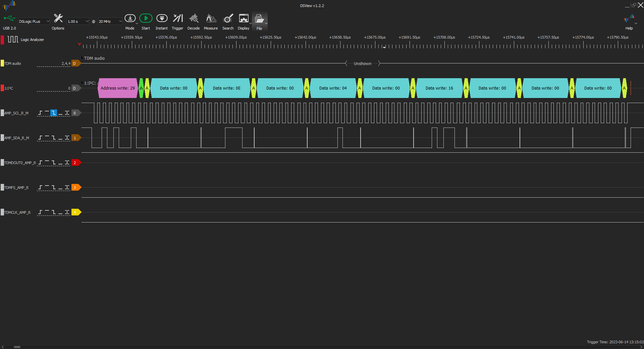Click the horizontal scrollbar thumb
Image resolution: width=644 pixels, height=349 pixels.
tap(17, 347)
